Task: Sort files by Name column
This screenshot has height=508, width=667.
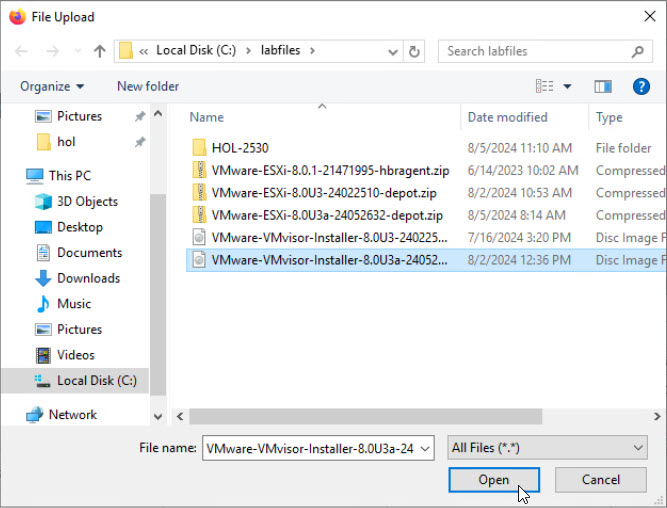Action: pyautogui.click(x=206, y=117)
